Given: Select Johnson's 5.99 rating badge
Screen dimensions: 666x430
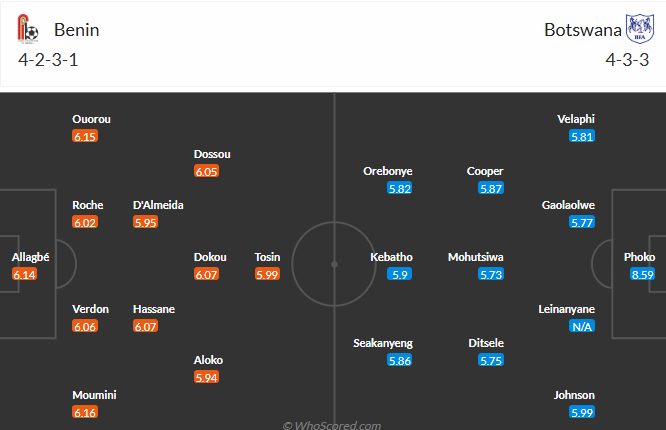Looking at the screenshot, I should 582,412.
